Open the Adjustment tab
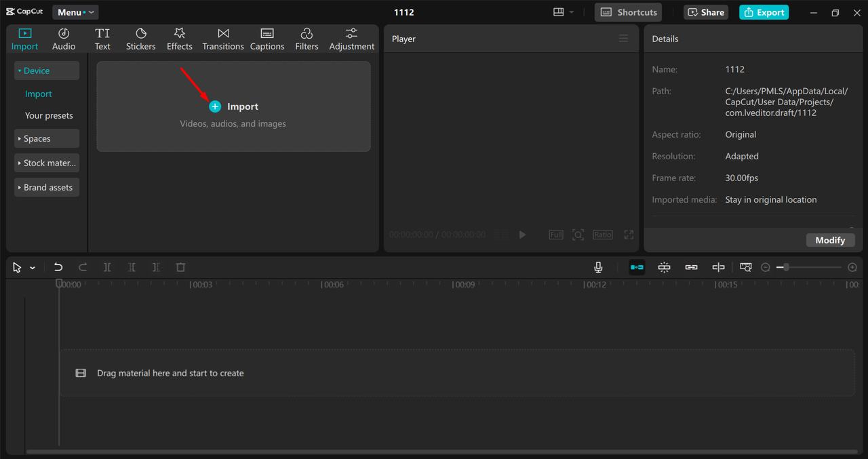 coord(351,39)
